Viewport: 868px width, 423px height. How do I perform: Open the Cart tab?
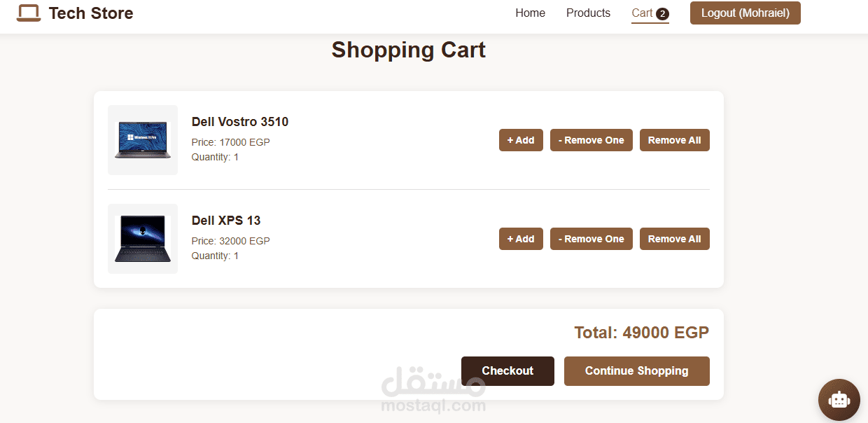[x=642, y=13]
